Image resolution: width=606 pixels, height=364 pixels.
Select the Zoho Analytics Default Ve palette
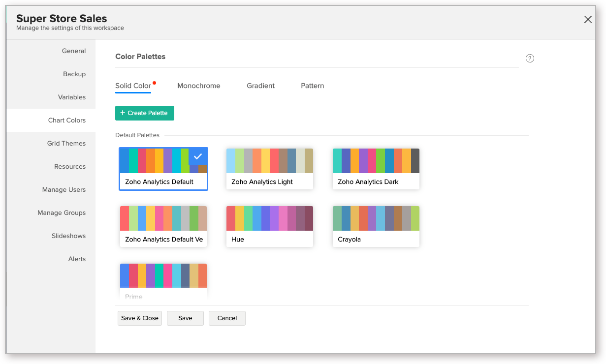tap(163, 226)
